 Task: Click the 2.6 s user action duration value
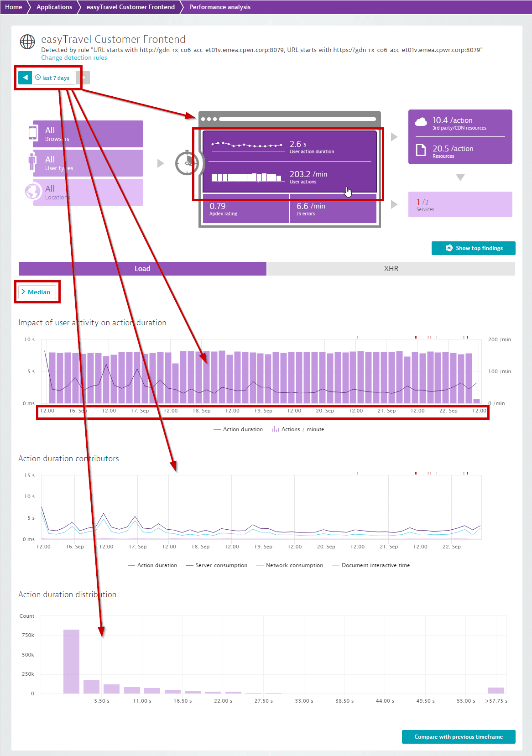pyautogui.click(x=298, y=144)
